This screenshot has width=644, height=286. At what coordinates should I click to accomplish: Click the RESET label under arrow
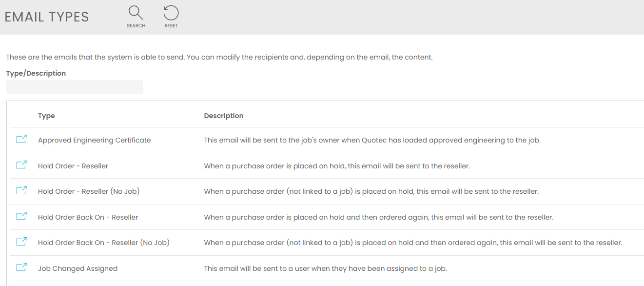171,26
